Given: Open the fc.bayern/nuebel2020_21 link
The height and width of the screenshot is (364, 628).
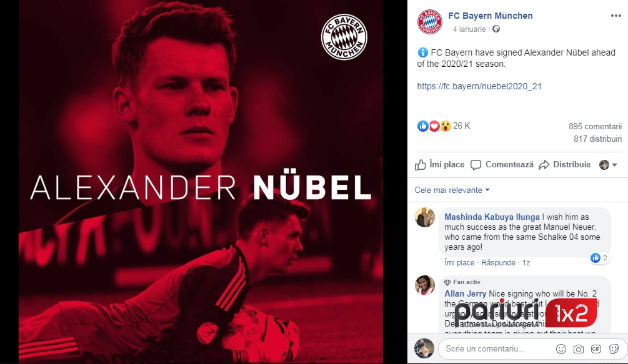Looking at the screenshot, I should click(479, 86).
